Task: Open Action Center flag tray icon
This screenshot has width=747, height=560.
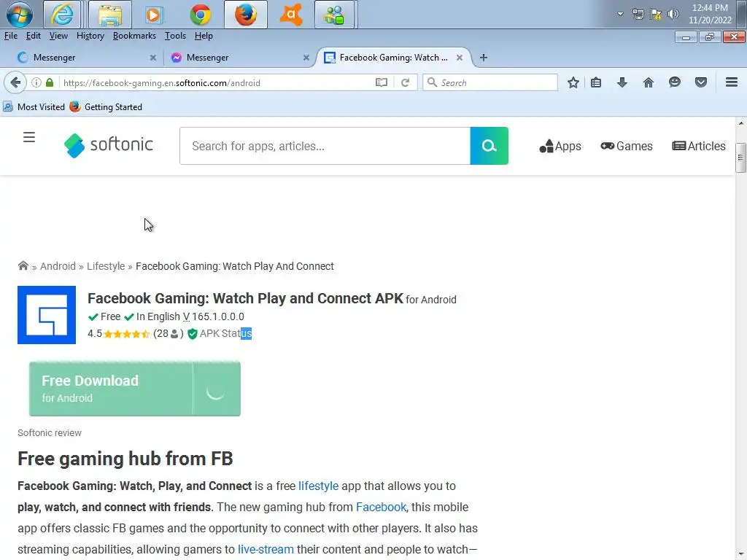Action: [656, 14]
